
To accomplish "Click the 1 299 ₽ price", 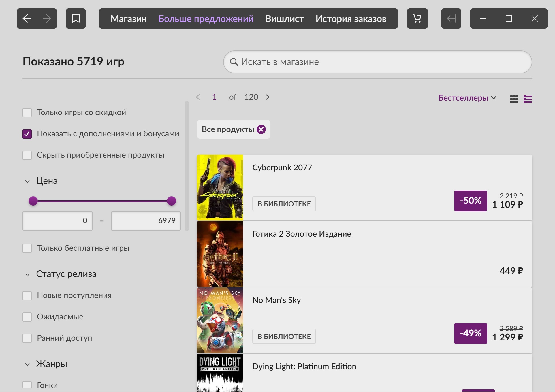I will [507, 337].
